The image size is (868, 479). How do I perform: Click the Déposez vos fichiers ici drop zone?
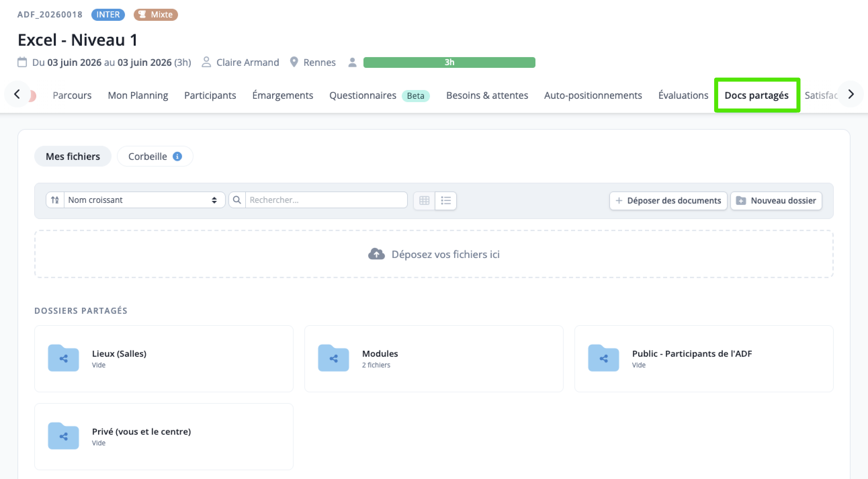434,254
